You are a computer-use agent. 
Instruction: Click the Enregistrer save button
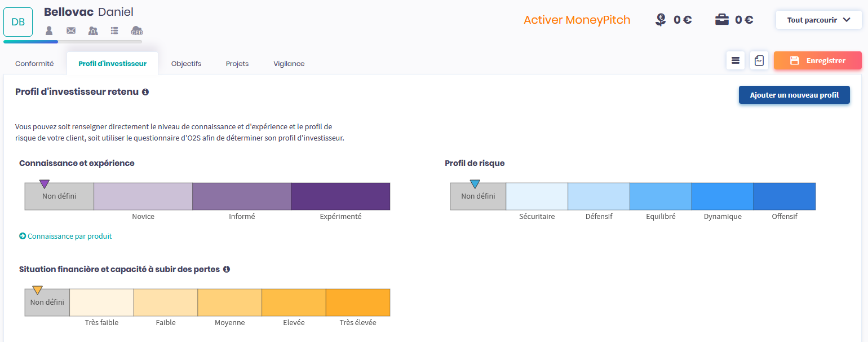coord(817,60)
